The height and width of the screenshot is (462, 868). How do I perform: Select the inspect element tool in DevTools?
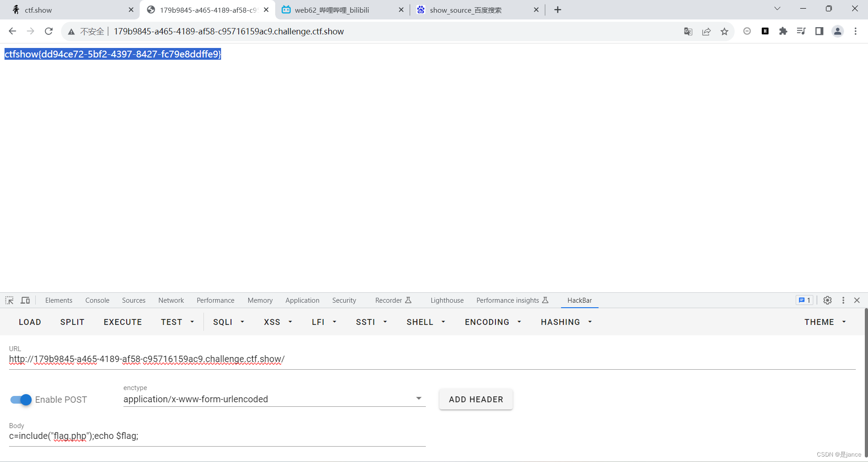pos(9,300)
